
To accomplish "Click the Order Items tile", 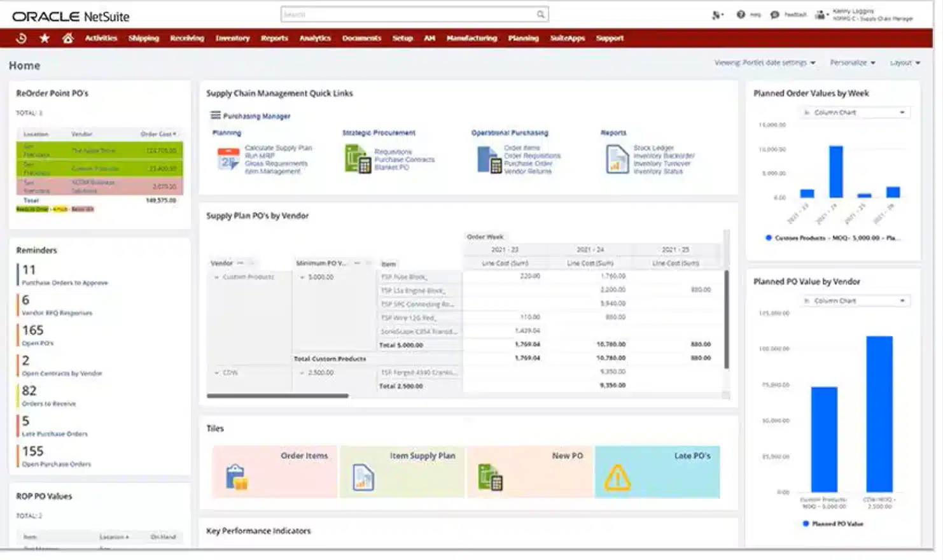I will (x=274, y=472).
